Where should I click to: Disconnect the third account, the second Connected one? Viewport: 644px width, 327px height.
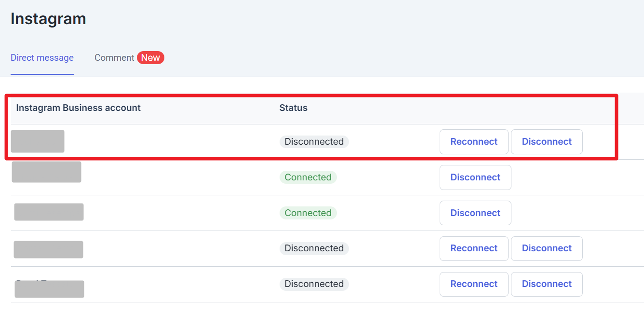coord(475,213)
